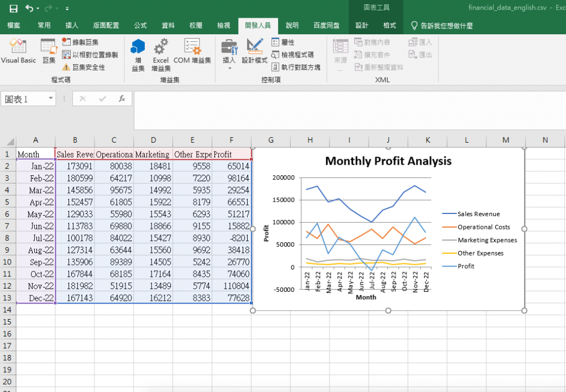Expand the Quick Access Toolbar customize menu
The height and width of the screenshot is (392, 566).
pyautogui.click(x=67, y=9)
